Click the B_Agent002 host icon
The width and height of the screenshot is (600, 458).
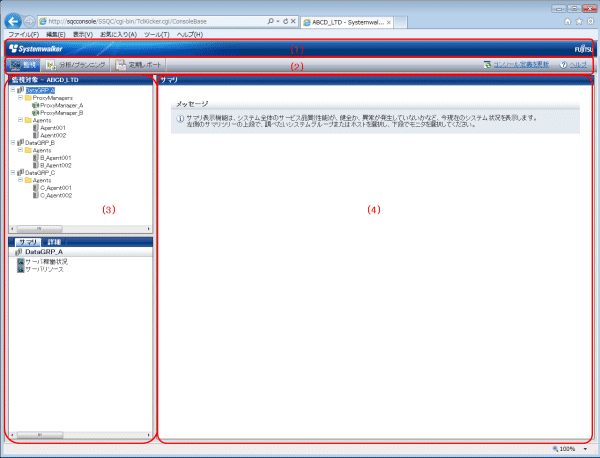click(x=36, y=165)
